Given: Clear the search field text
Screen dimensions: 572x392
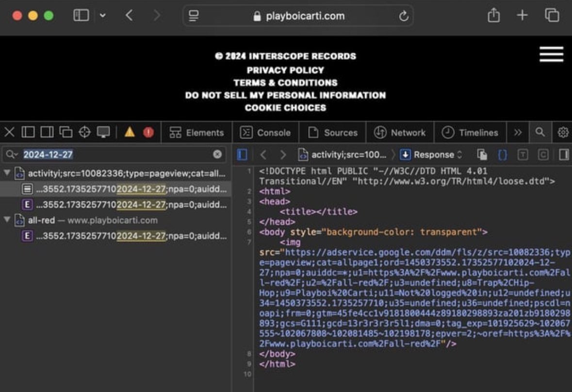Looking at the screenshot, I should [217, 155].
